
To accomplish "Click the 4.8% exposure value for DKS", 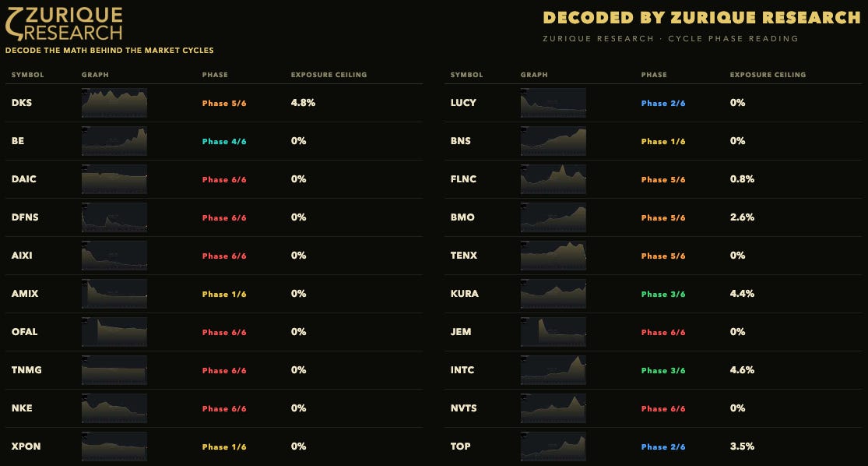I will coord(303,103).
